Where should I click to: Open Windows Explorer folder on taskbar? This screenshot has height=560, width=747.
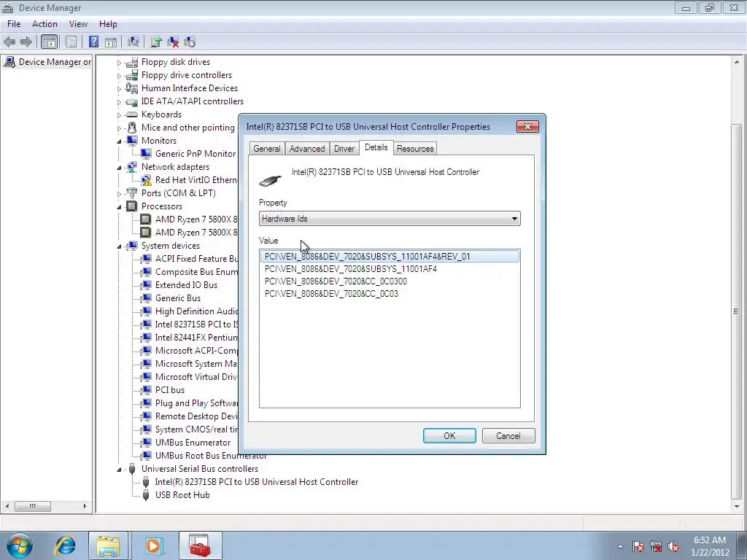click(x=108, y=545)
